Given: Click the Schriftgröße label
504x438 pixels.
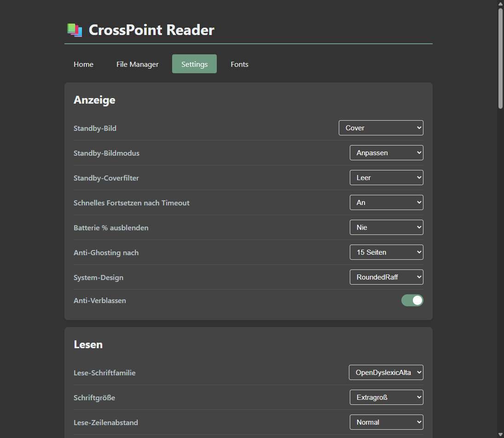Looking at the screenshot, I should pyautogui.click(x=94, y=398).
